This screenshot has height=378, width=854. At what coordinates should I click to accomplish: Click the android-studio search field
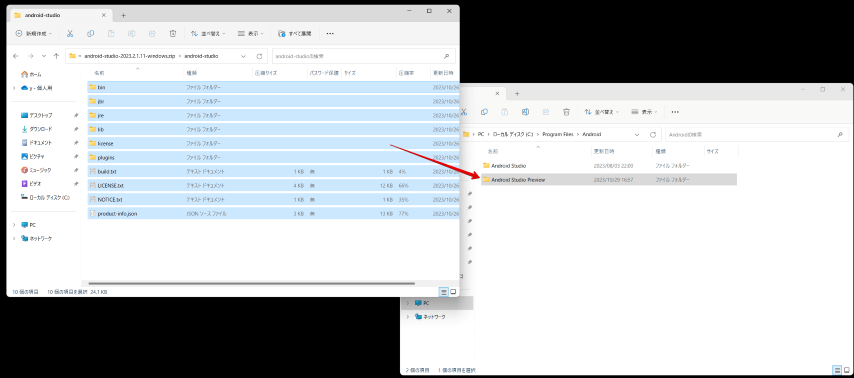(x=363, y=56)
